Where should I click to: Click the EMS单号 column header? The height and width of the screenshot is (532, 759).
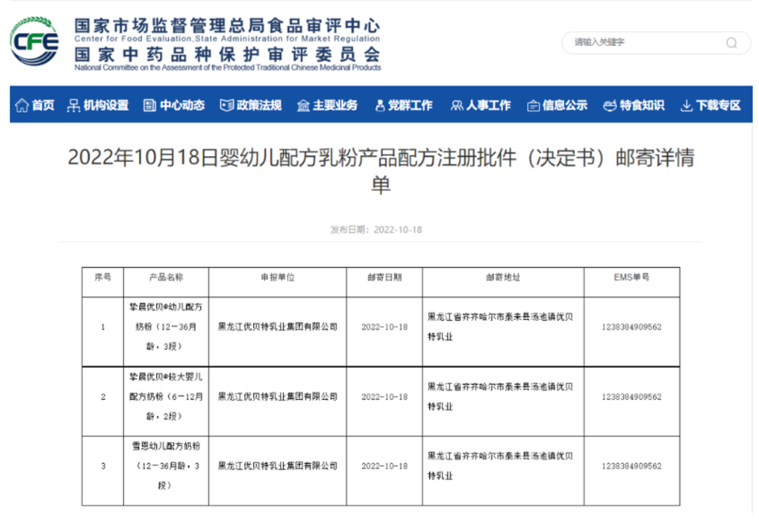coord(632,278)
